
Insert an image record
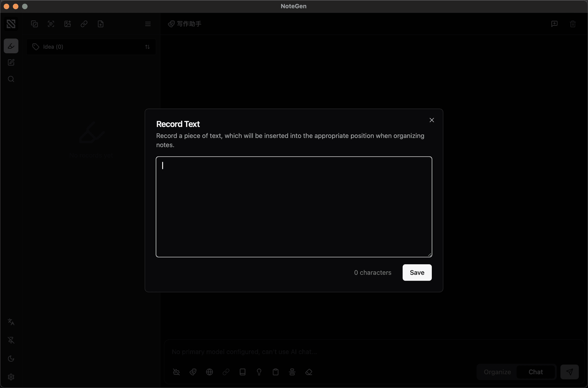[67, 24]
